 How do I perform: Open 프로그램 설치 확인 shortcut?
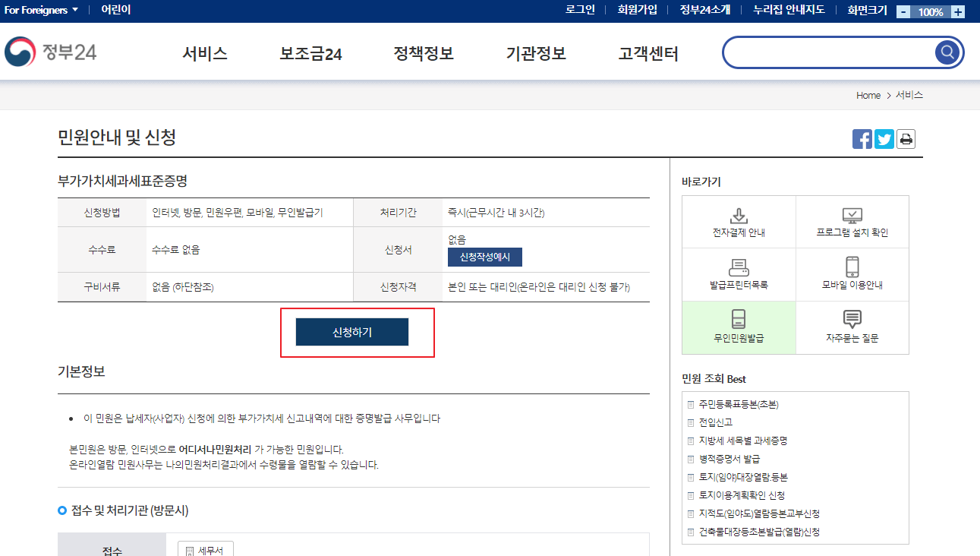click(852, 222)
